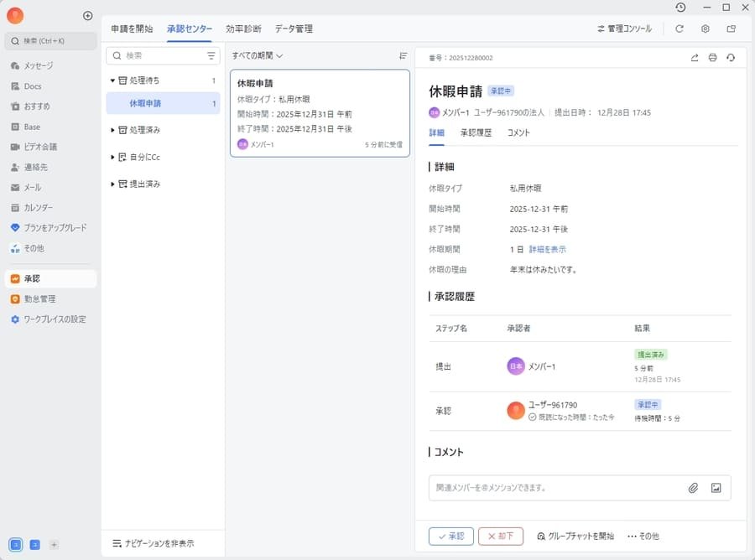Viewport: 755px width, 560px height.
Task: Approve the request with the 承認 button
Action: pyautogui.click(x=450, y=536)
